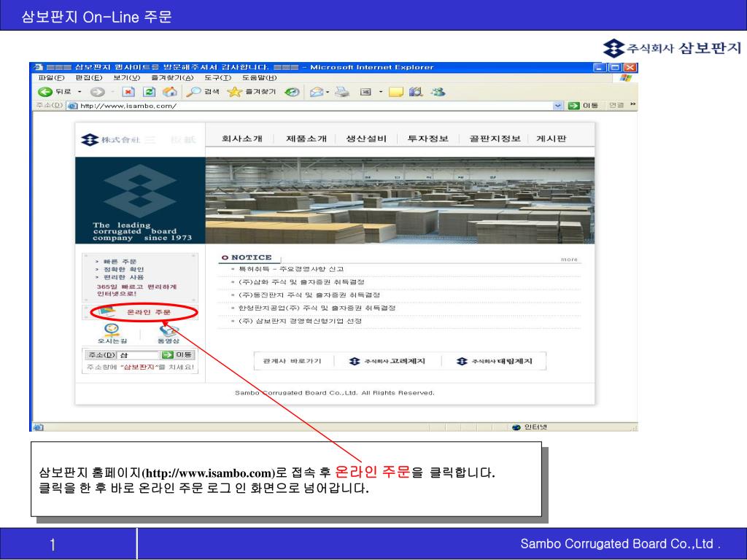
Task: Open the 회사소개 navigation tab
Action: pos(242,139)
